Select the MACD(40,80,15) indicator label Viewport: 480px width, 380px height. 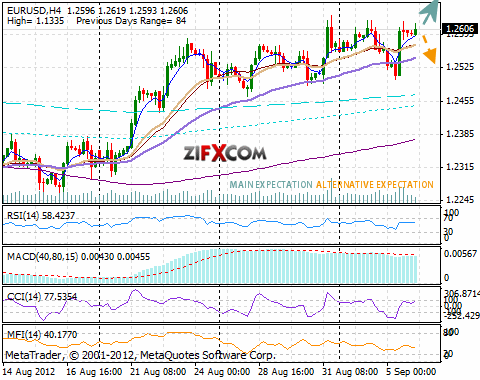click(78, 257)
